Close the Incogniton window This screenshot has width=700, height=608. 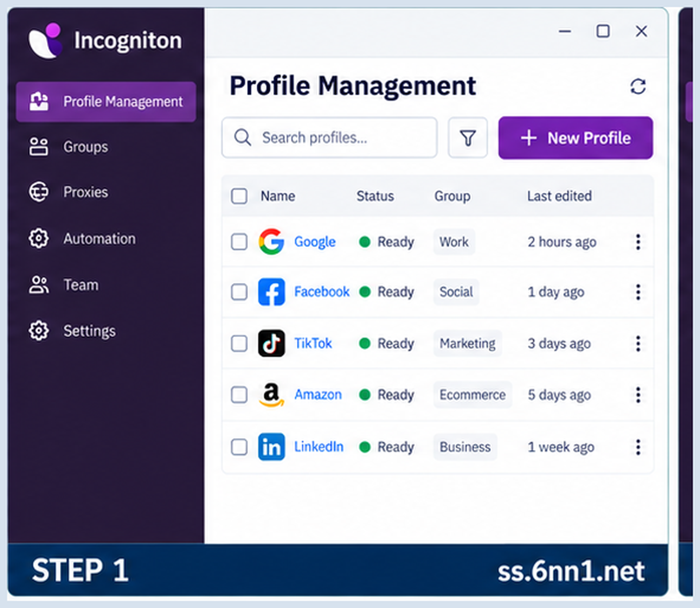click(642, 31)
